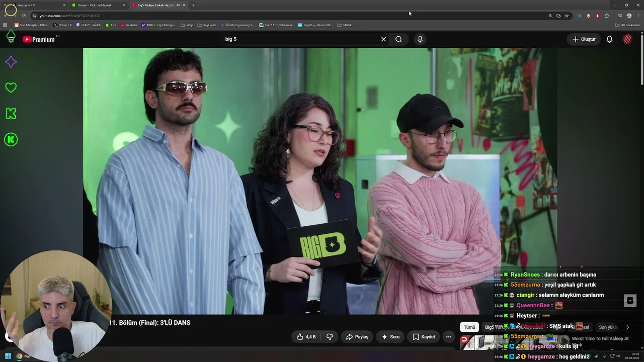Open the media controls button

[x=620, y=16]
